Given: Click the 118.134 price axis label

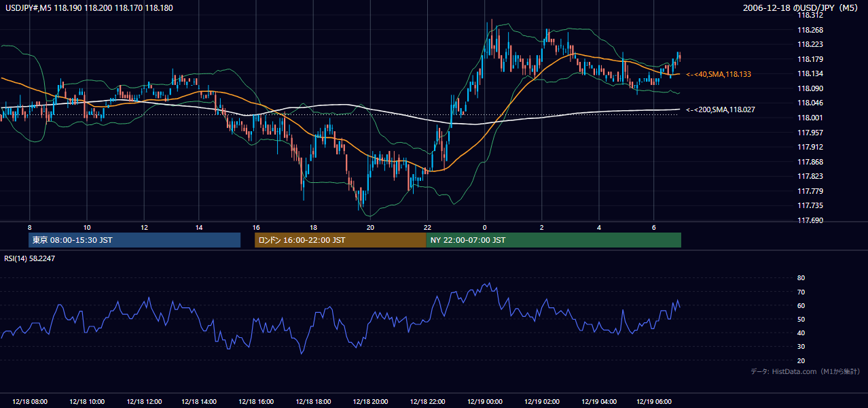Looking at the screenshot, I should point(810,74).
